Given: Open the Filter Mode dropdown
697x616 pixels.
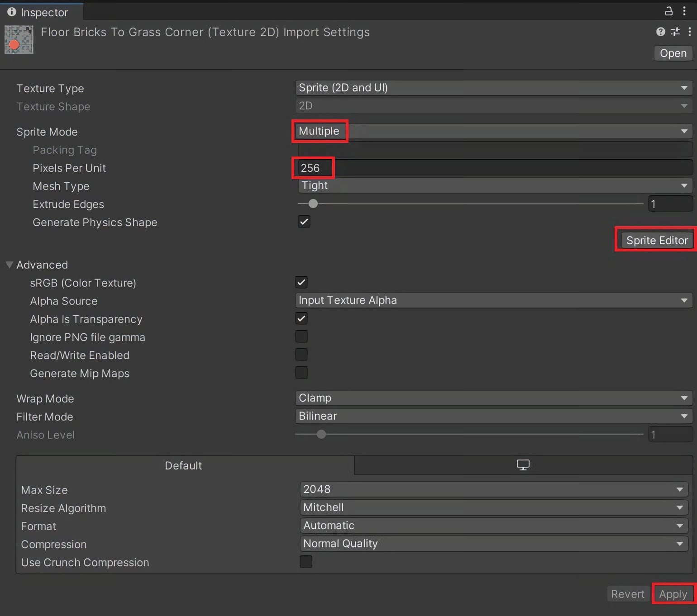Looking at the screenshot, I should click(494, 416).
